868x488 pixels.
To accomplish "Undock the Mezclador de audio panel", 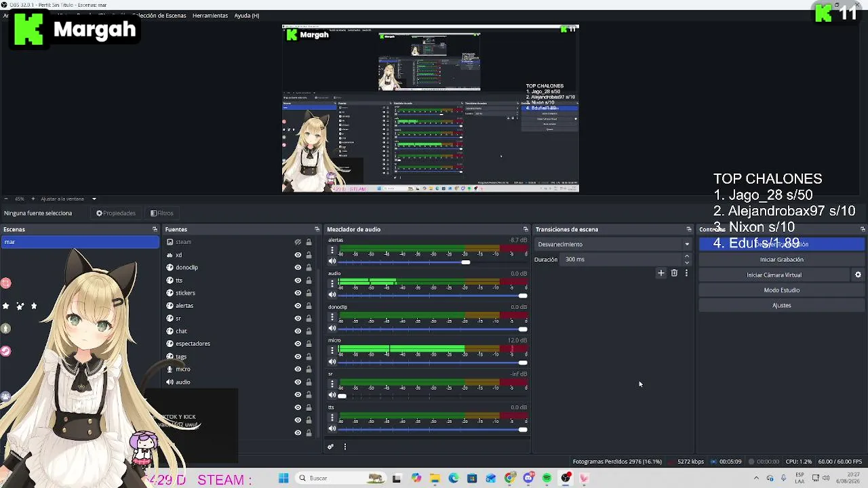I will [x=526, y=230].
